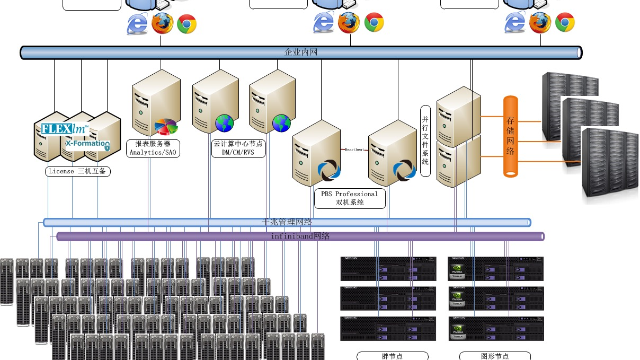Select the middle group's Firefox icon
The image size is (640, 360).
point(349,22)
